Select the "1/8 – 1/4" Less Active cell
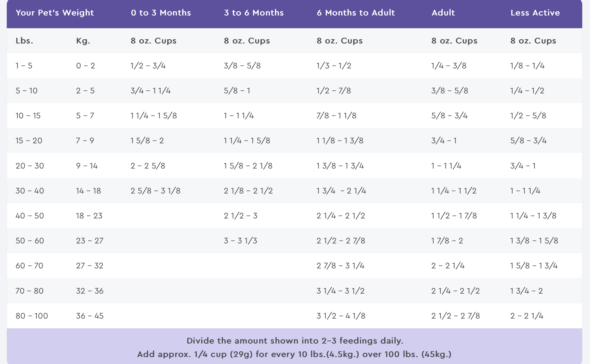Image resolution: width=590 pixels, height=364 pixels. pyautogui.click(x=527, y=66)
